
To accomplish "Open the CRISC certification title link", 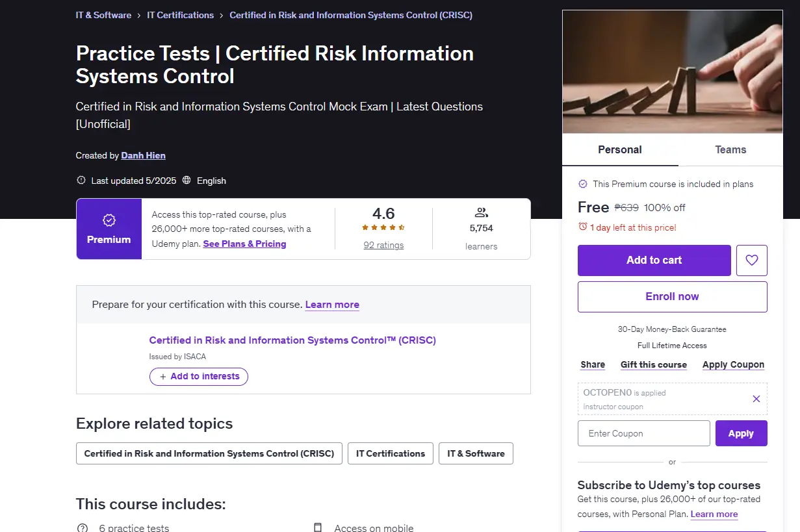I will (292, 340).
